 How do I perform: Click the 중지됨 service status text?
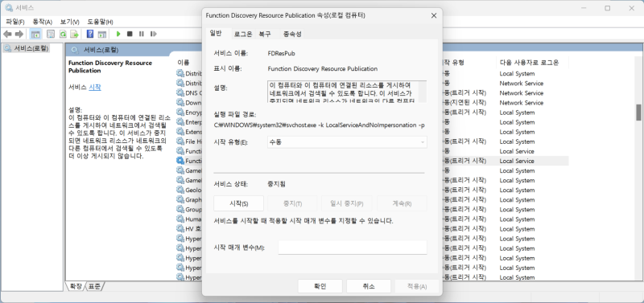point(276,184)
